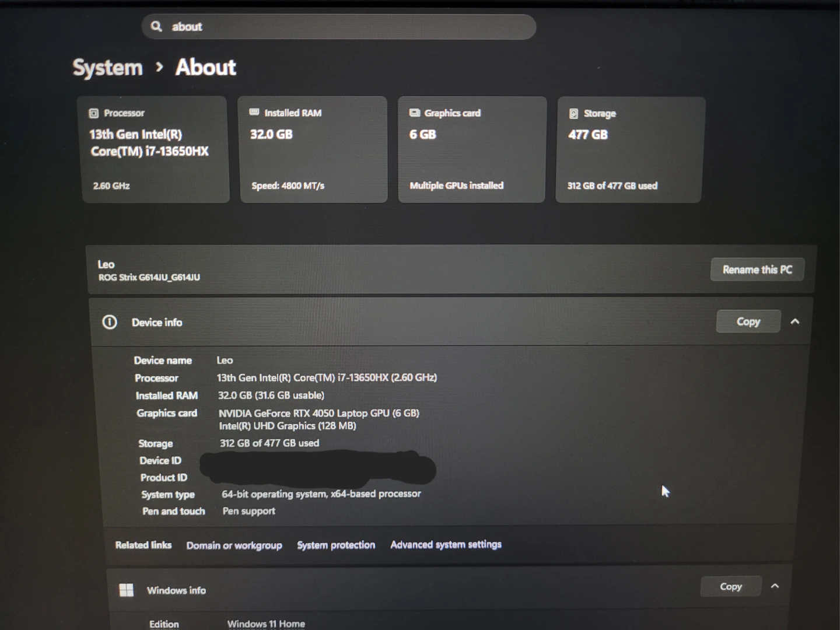Select the Device name value Leo
The height and width of the screenshot is (630, 840).
click(225, 360)
